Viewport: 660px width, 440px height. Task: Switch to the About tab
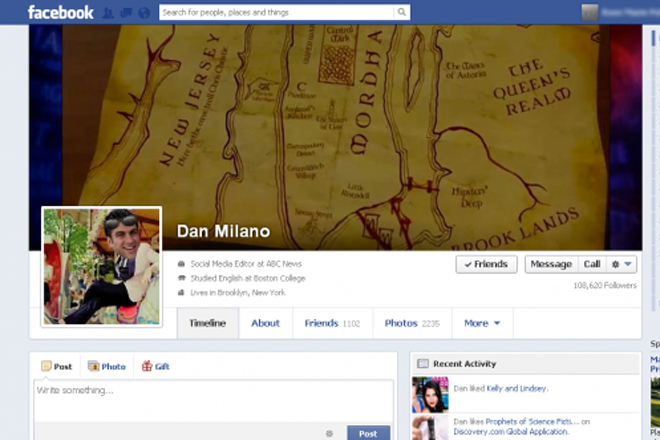click(265, 323)
